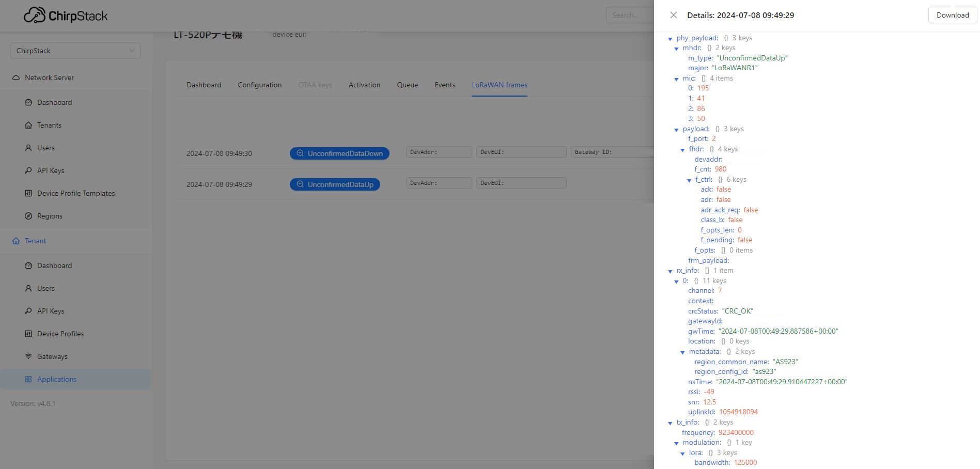Collapse the phy_payload tree node
The image size is (980, 469).
coord(670,39)
